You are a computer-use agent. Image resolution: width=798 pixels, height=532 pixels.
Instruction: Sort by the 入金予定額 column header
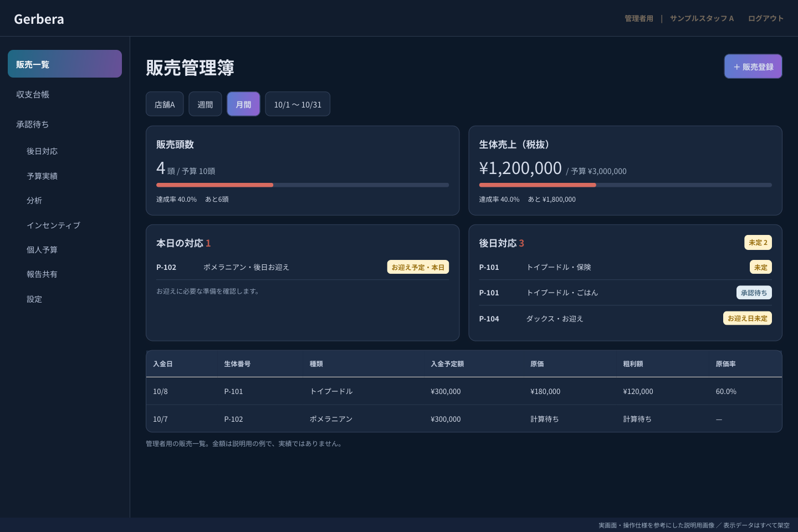pos(447,364)
